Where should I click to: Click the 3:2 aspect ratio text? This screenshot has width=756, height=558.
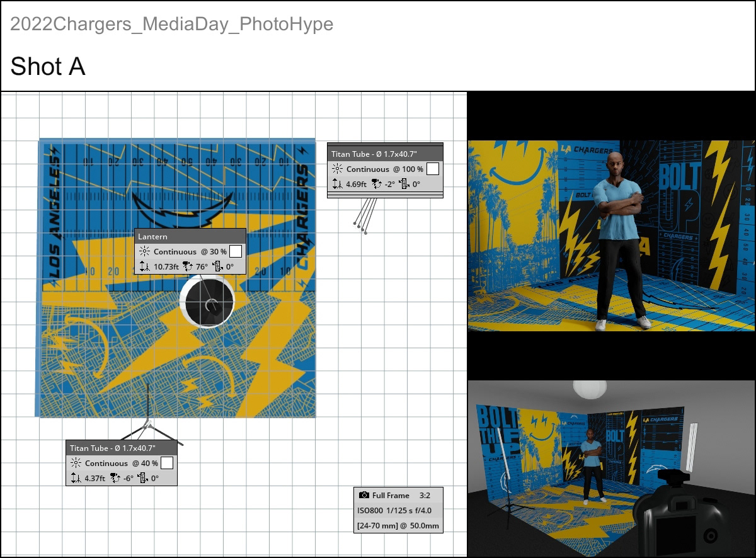tap(425, 495)
